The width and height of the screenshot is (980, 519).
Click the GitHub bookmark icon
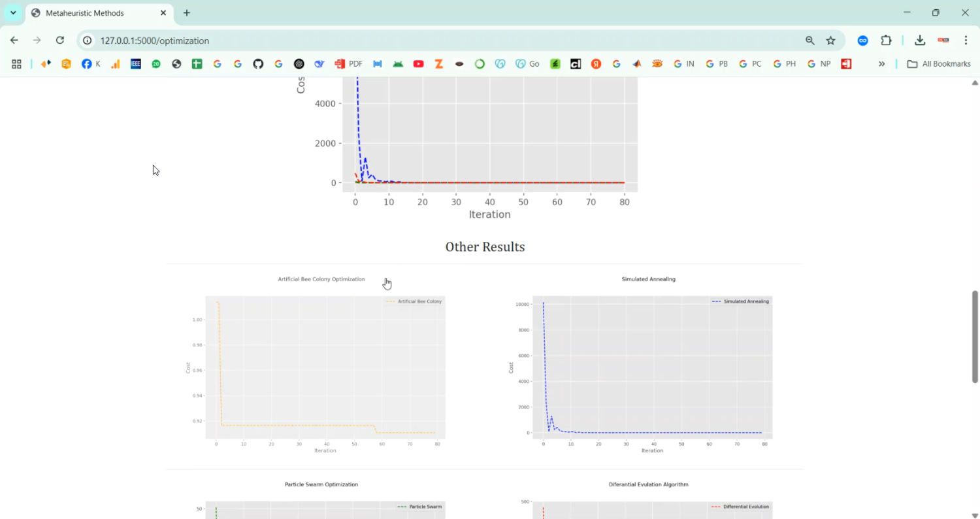[258, 64]
